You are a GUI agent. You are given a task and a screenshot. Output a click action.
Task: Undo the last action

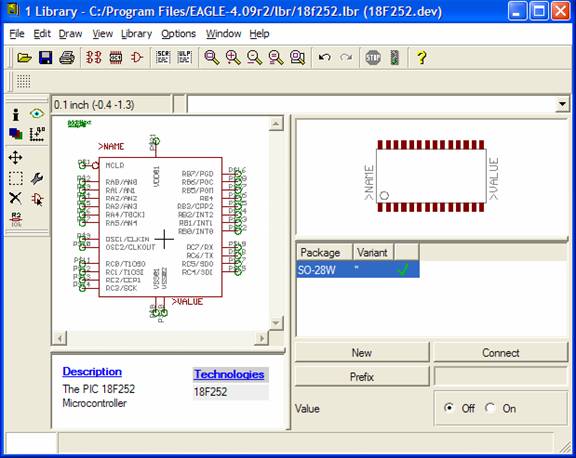click(x=324, y=58)
